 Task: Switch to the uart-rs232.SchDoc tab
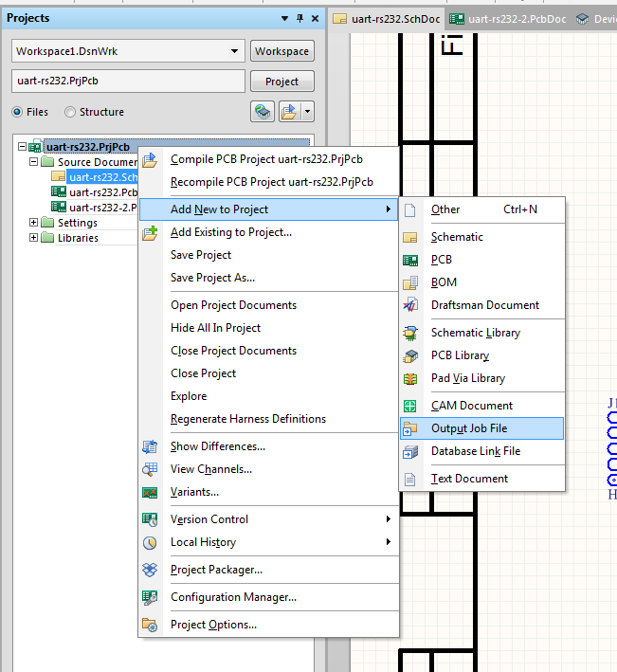pyautogui.click(x=387, y=19)
